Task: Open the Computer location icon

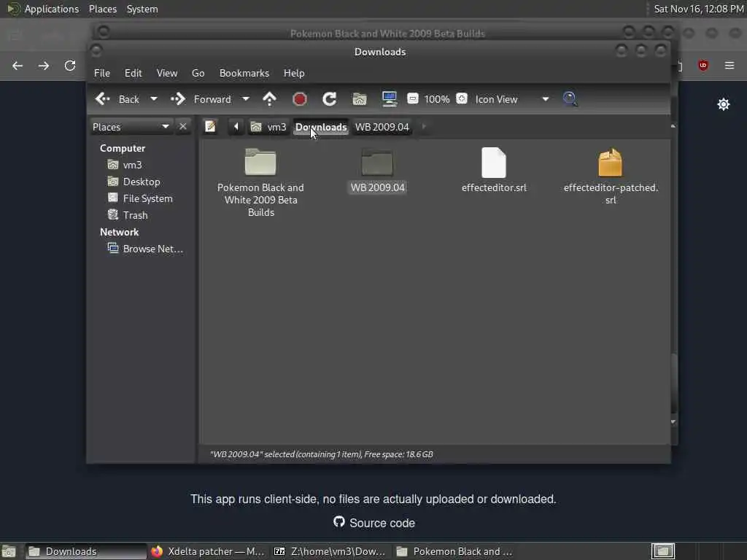Action: pyautogui.click(x=390, y=99)
